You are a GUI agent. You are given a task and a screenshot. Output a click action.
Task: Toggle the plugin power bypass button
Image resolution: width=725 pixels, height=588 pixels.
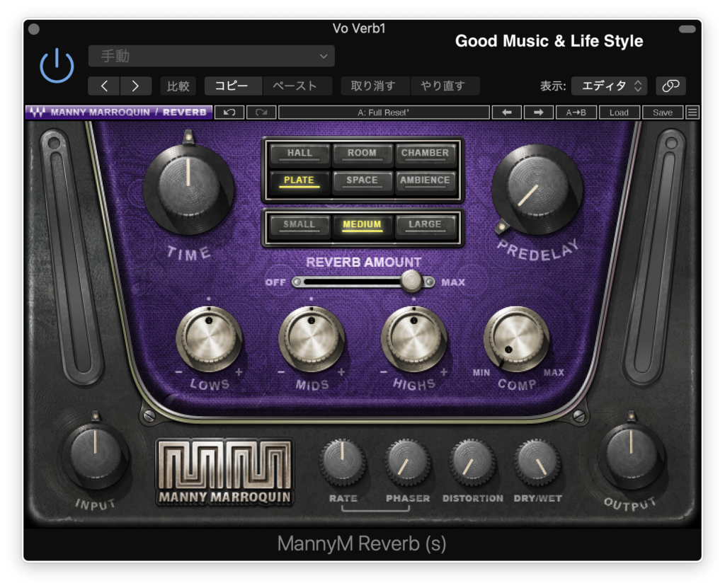[x=57, y=66]
